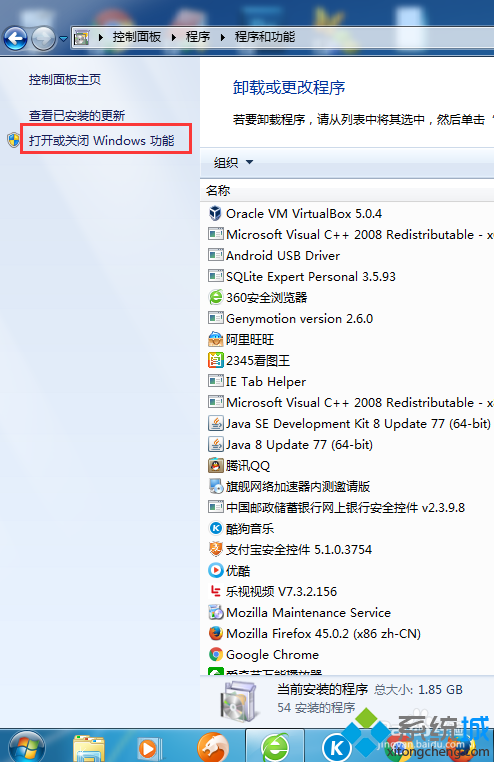The width and height of the screenshot is (494, 762).
Task: Open Windows Explorer from taskbar
Action: point(88,748)
